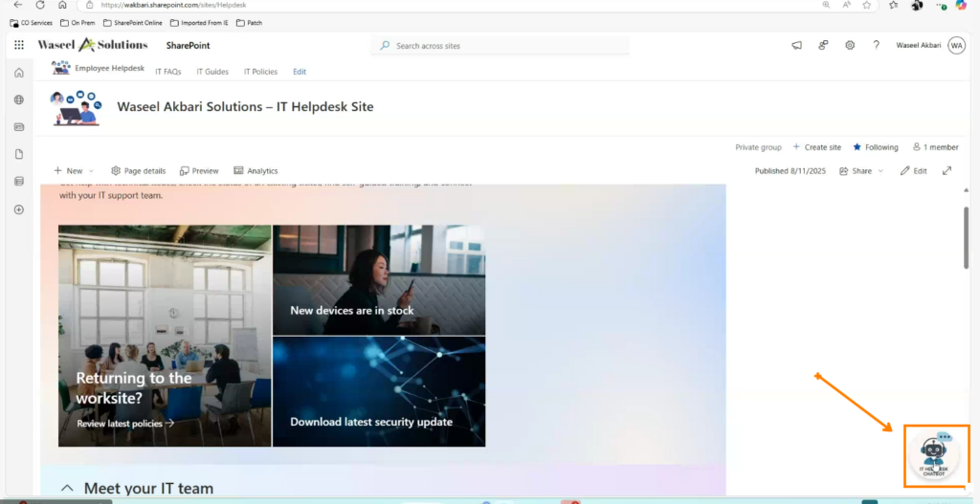Click the Preview command
The width and height of the screenshot is (980, 504).
199,170
